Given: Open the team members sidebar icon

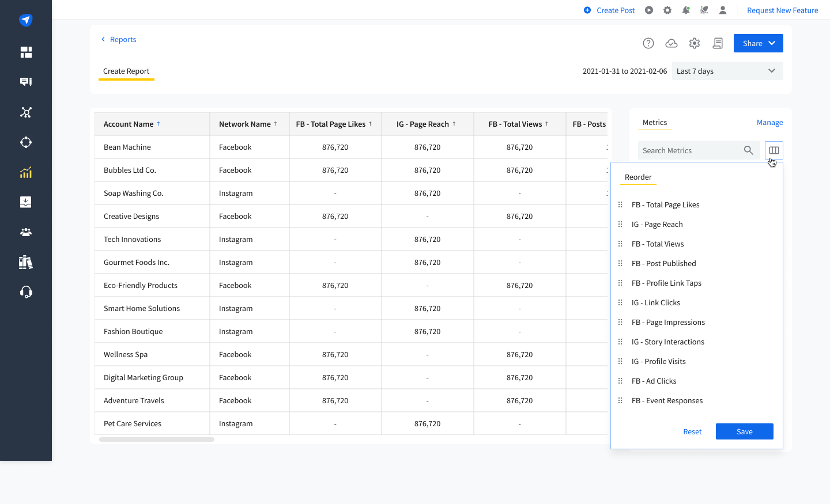Looking at the screenshot, I should coord(26,232).
